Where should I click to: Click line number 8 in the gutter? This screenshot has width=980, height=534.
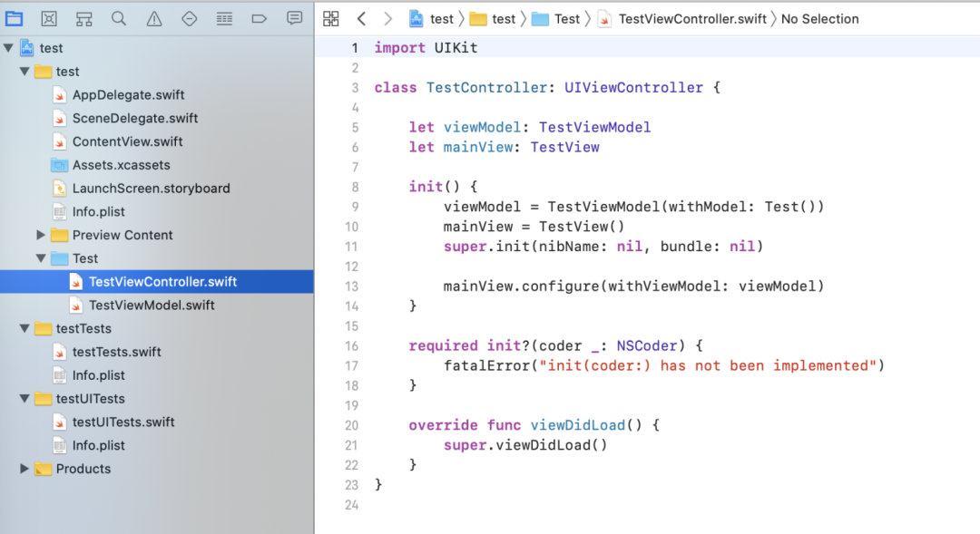coord(355,187)
